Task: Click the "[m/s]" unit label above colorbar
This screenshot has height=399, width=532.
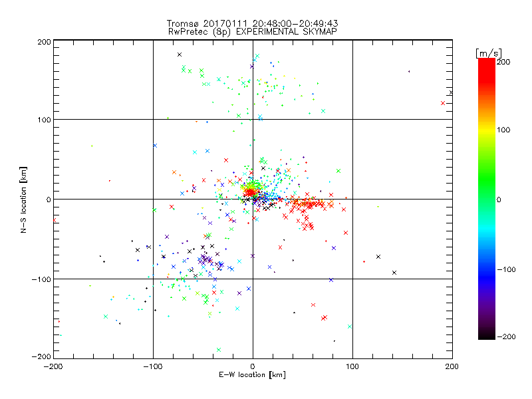Action: click(x=489, y=53)
